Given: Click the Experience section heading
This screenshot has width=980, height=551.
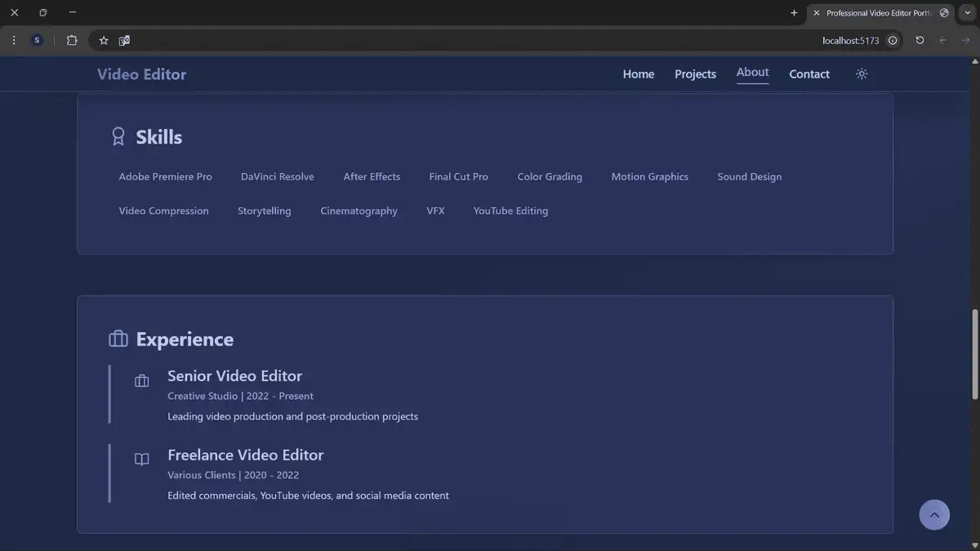Looking at the screenshot, I should pos(185,340).
